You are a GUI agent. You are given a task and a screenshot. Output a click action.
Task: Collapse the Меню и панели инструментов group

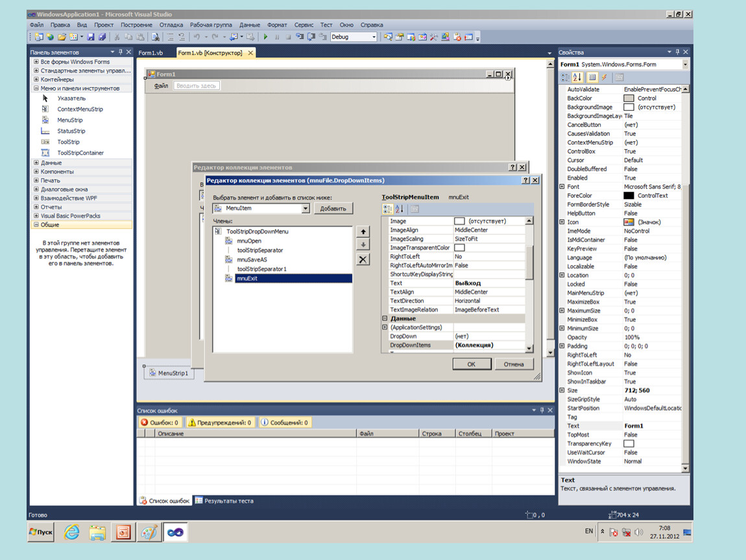pyautogui.click(x=36, y=88)
